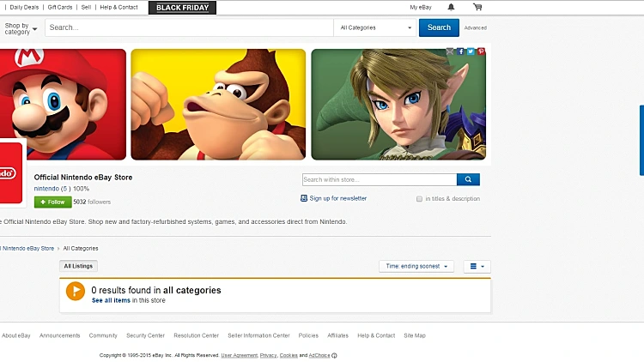Share store via email envelope icon
The image size is (644, 362).
point(450,51)
